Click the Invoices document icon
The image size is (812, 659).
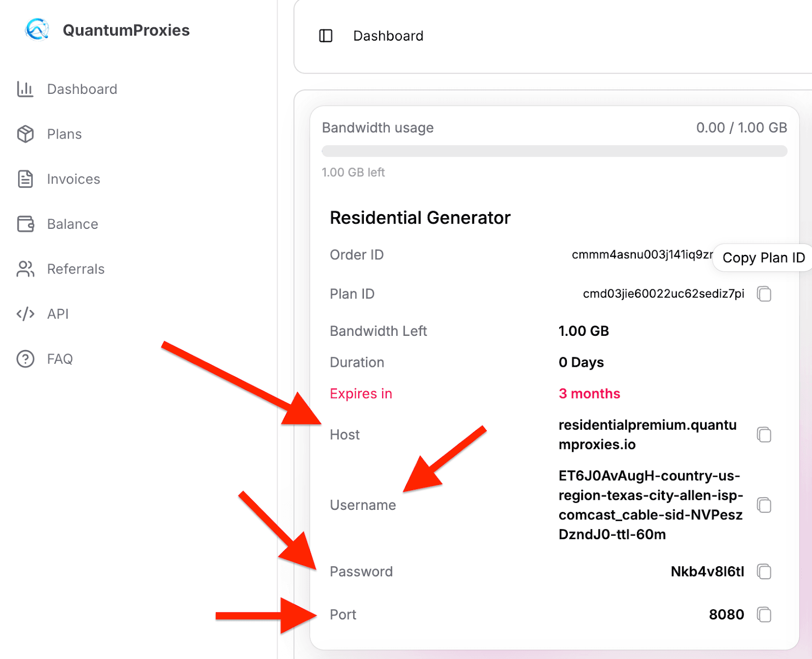pos(25,179)
